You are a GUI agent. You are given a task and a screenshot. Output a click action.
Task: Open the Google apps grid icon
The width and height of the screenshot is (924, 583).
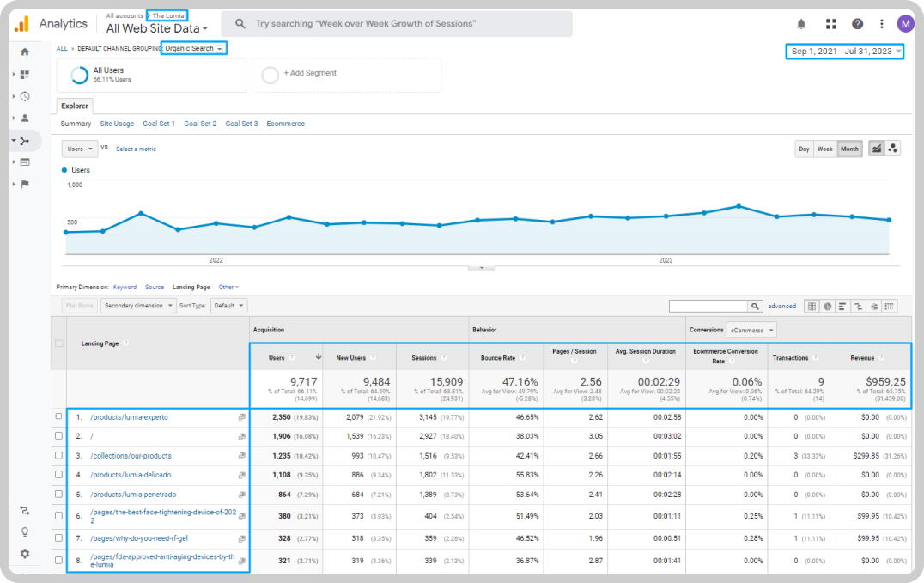coord(831,24)
